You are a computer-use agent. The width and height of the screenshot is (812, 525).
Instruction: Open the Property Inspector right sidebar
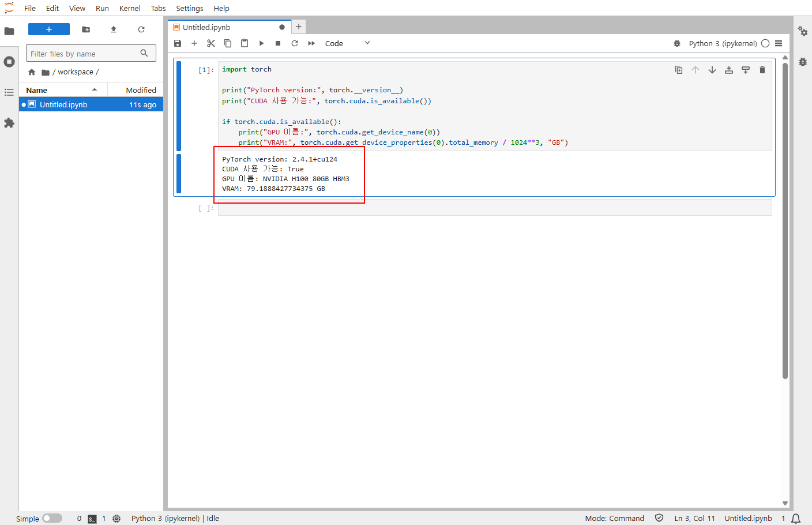point(803,31)
